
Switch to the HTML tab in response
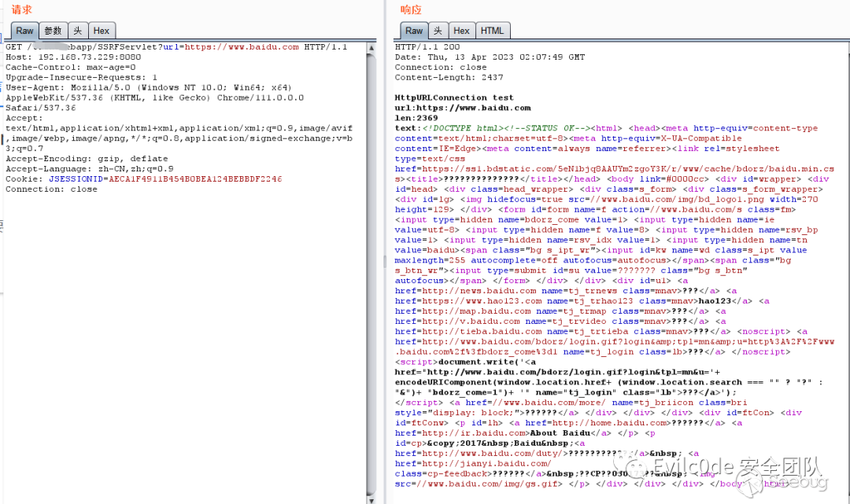[x=492, y=31]
